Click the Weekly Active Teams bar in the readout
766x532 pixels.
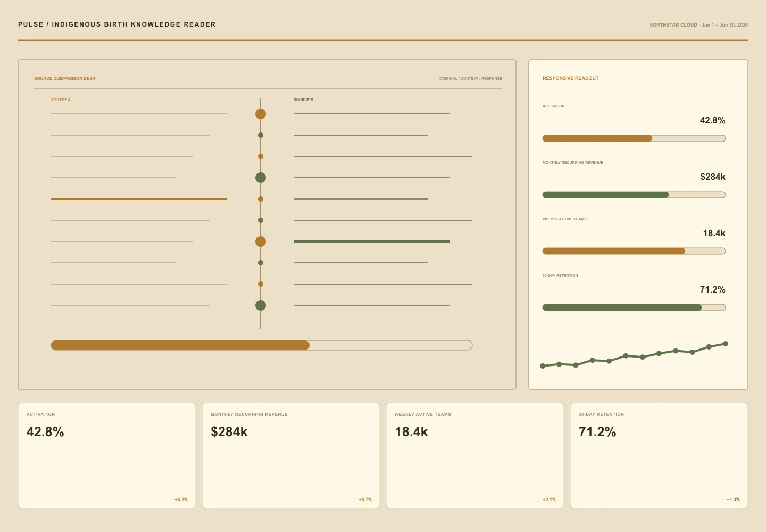(x=634, y=251)
